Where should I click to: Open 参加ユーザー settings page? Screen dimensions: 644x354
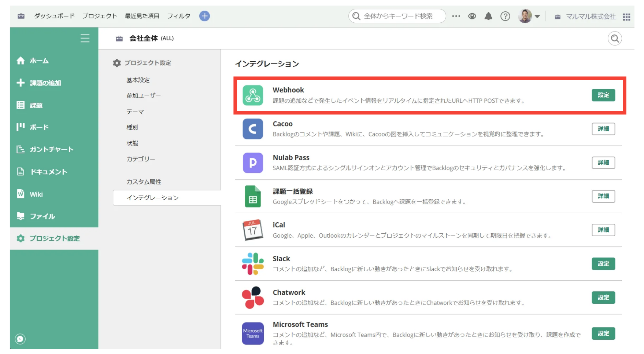tap(144, 96)
